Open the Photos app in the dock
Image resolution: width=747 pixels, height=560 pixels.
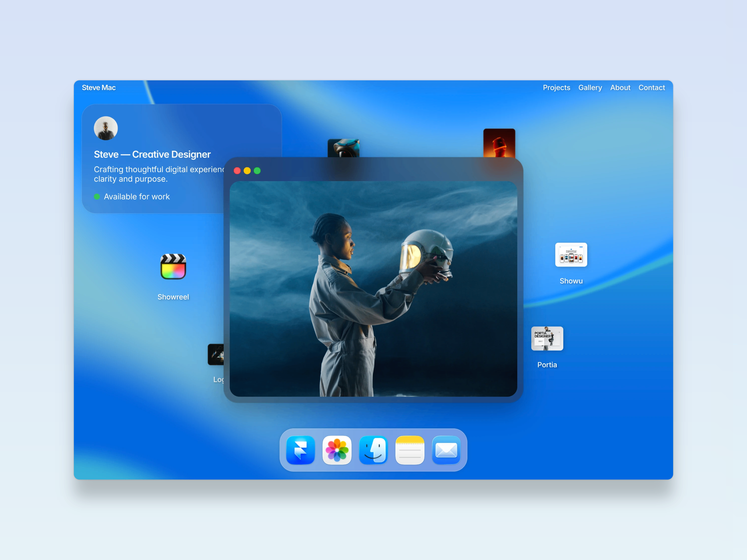pos(337,450)
